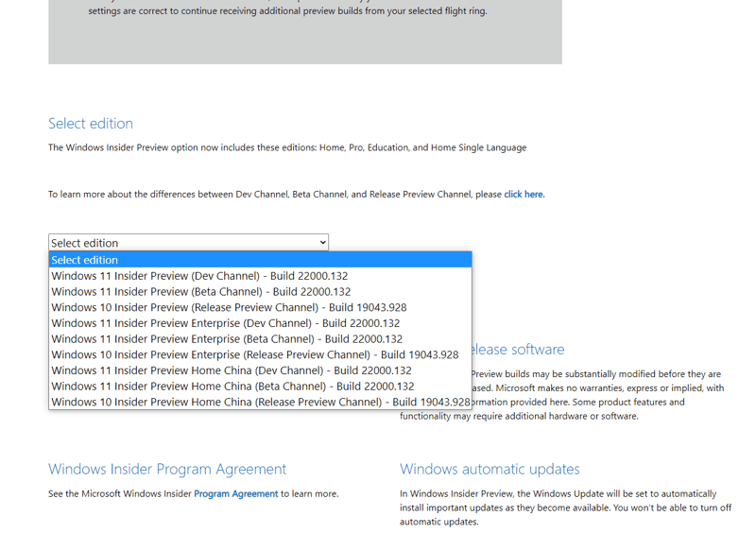Click text listing Home, Pro, Education editions
This screenshot has width=756, height=533.
tap(287, 147)
